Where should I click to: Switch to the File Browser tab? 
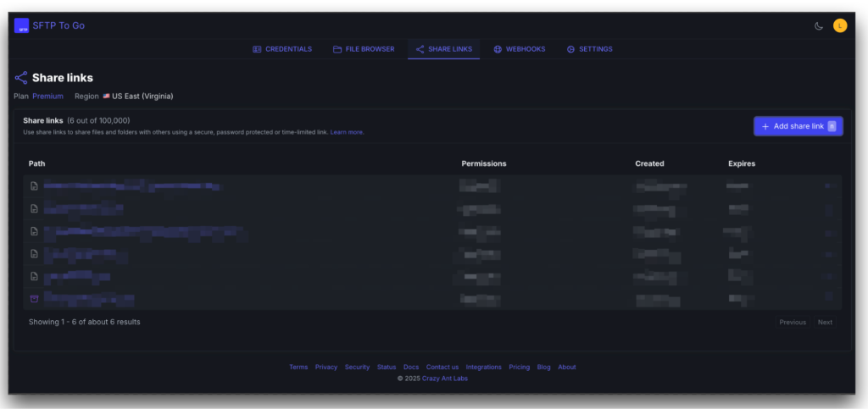pyautogui.click(x=364, y=49)
